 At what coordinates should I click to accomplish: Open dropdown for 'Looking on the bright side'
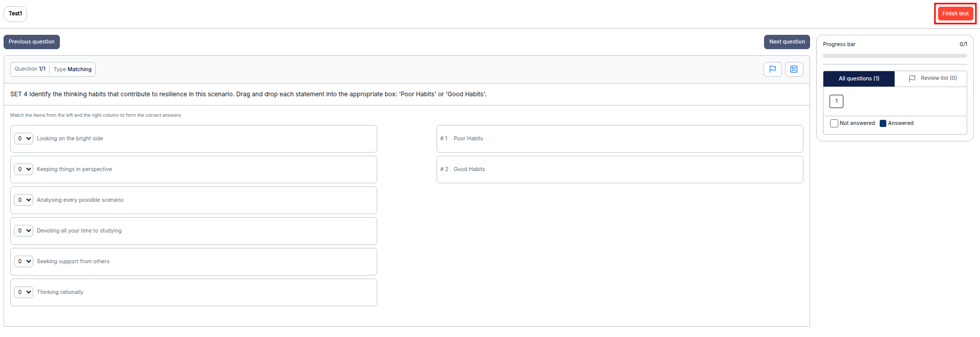point(24,138)
